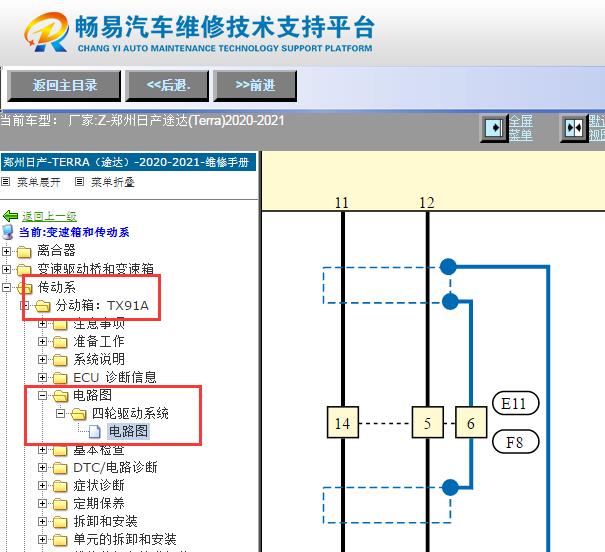The width and height of the screenshot is (605, 552).
Task: Click the F8 connector label in diagram
Action: pos(515,441)
